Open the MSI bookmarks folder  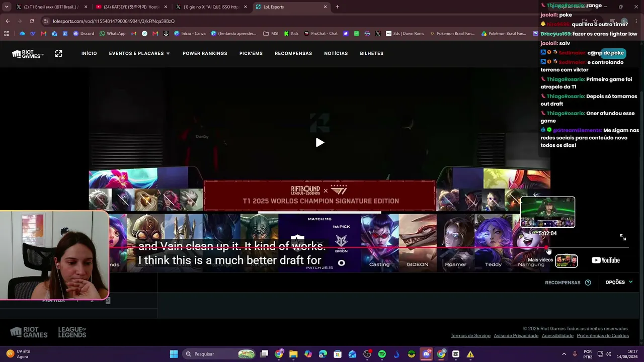point(271,34)
